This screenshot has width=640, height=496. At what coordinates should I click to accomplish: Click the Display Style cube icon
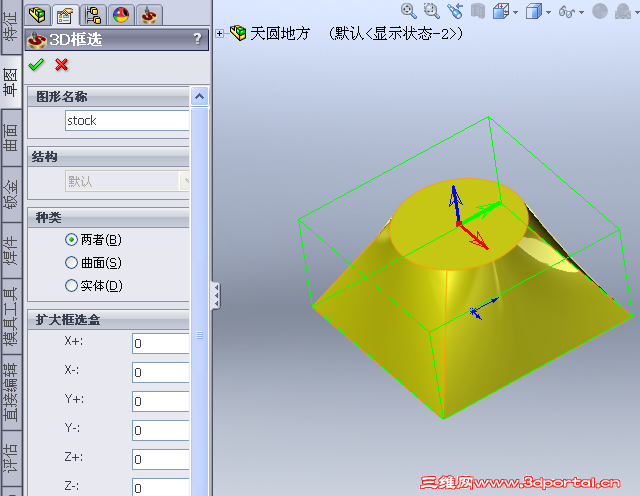pyautogui.click(x=533, y=11)
